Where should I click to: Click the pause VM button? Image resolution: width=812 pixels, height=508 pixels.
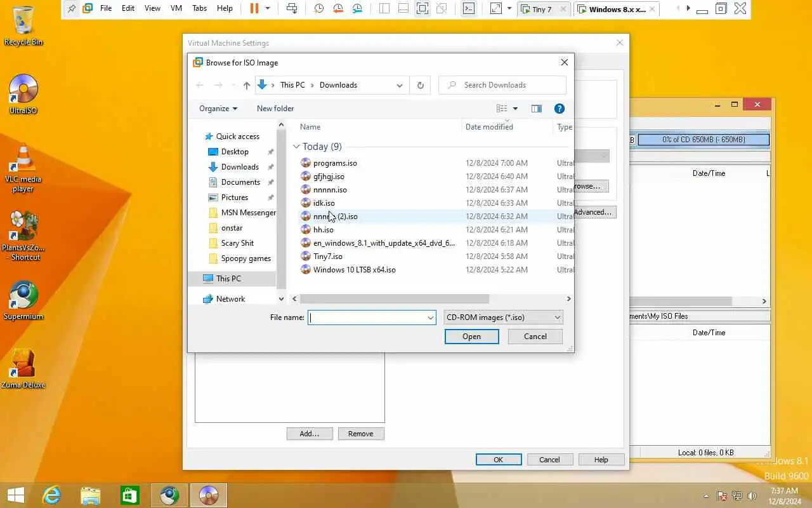pos(254,8)
